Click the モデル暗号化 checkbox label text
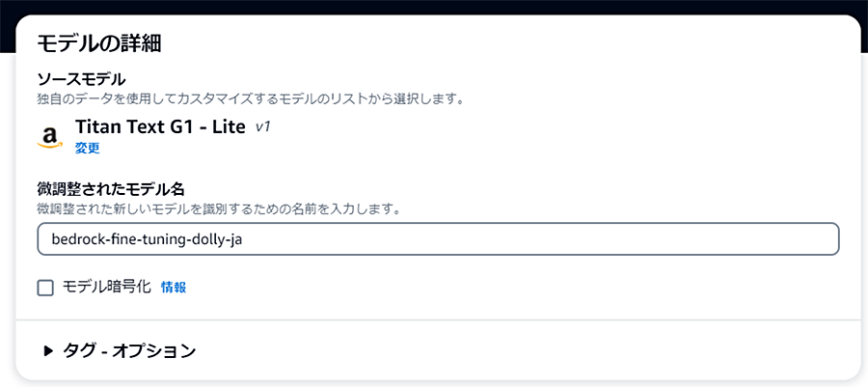Viewport: 868px width, 387px height. coord(106,287)
